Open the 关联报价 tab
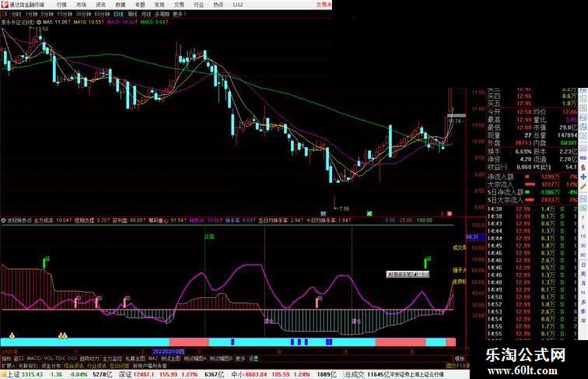The width and height of the screenshot is (588, 379). point(28,365)
